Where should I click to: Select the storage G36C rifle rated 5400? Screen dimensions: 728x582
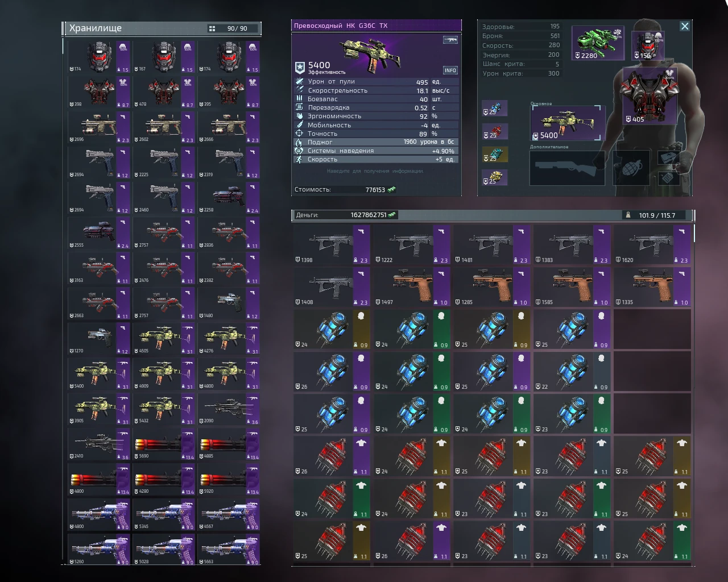(99, 374)
